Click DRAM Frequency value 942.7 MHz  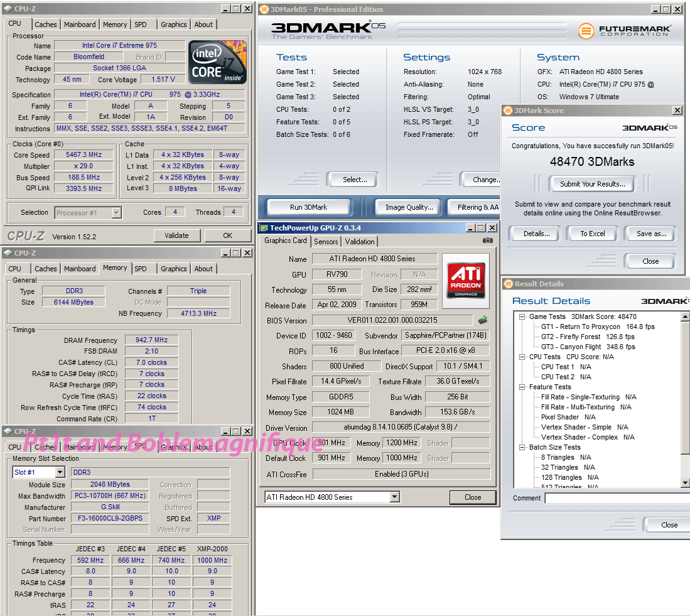point(151,340)
